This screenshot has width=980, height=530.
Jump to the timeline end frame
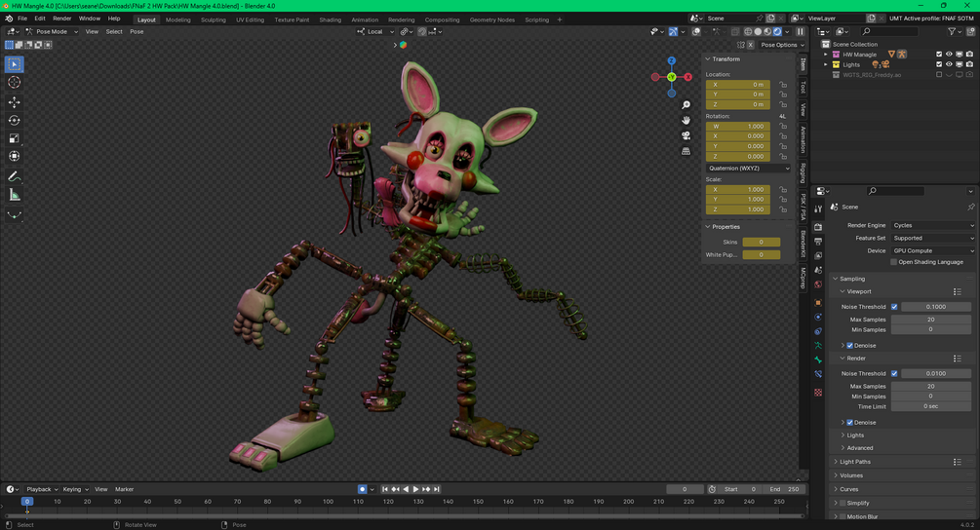[x=437, y=489]
